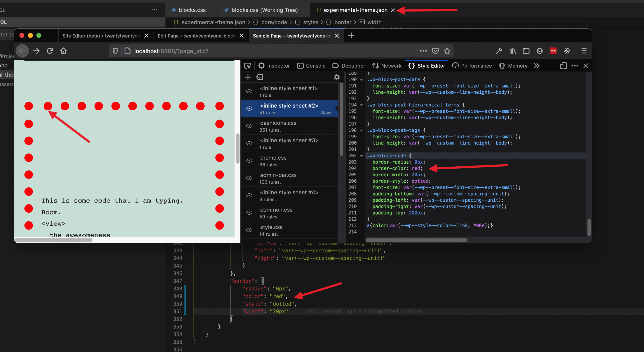
Task: Collapse the .wp-block-post-tags rule
Action: coord(361,130)
